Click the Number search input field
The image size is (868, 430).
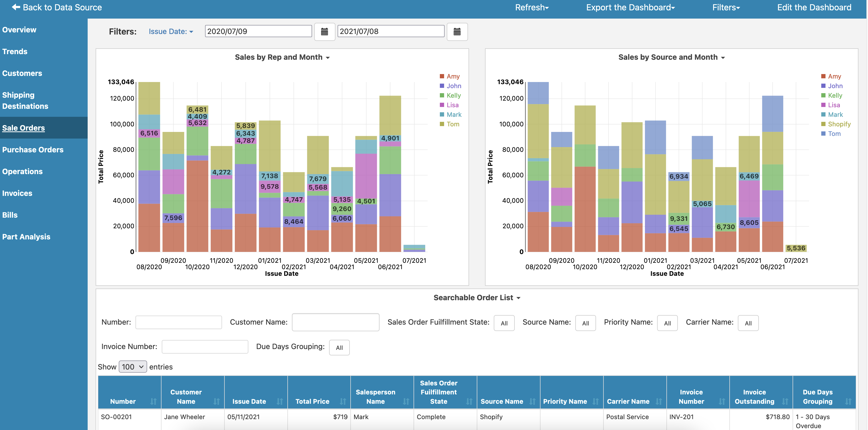coord(178,322)
